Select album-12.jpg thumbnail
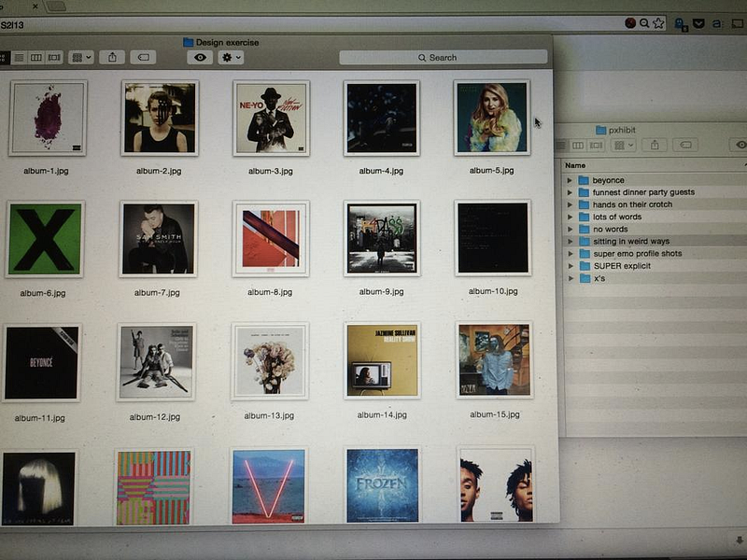This screenshot has height=560, width=747. pyautogui.click(x=156, y=362)
